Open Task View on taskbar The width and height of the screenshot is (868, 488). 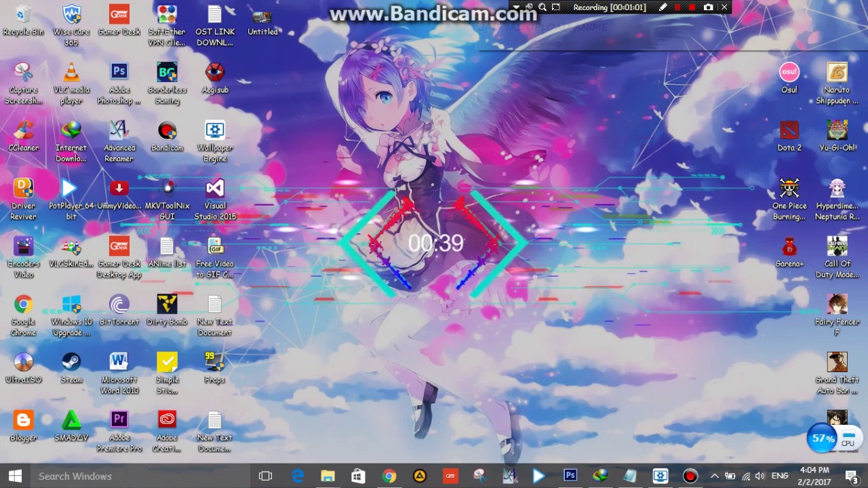pyautogui.click(x=265, y=476)
